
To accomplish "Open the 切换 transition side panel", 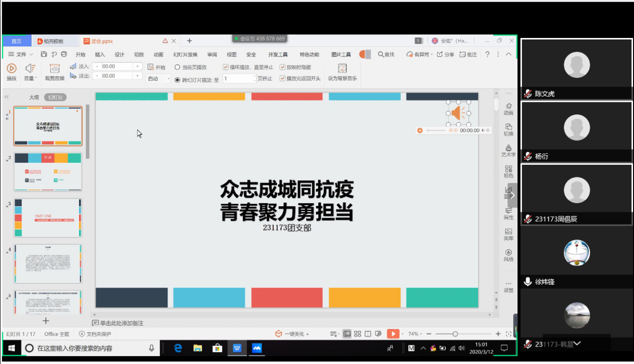I will pyautogui.click(x=508, y=129).
